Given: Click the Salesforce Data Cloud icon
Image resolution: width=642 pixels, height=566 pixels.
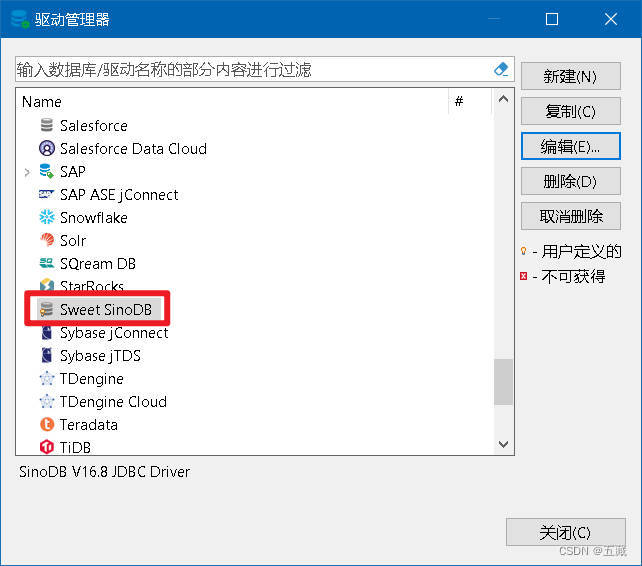Looking at the screenshot, I should pos(47,148).
